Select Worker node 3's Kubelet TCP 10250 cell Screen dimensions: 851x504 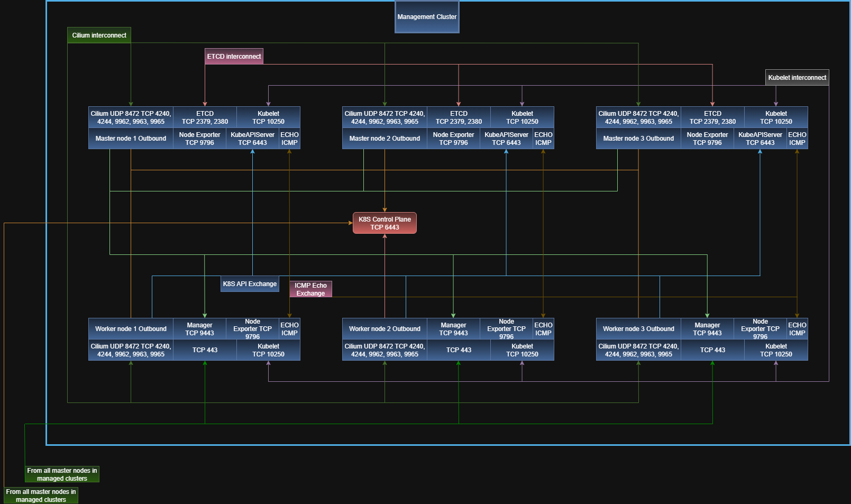pos(776,350)
